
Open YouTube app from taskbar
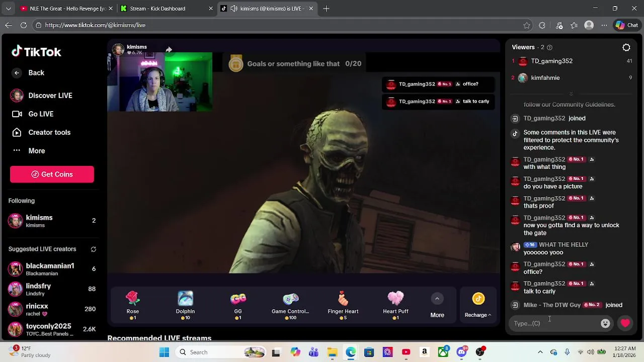coord(406,352)
